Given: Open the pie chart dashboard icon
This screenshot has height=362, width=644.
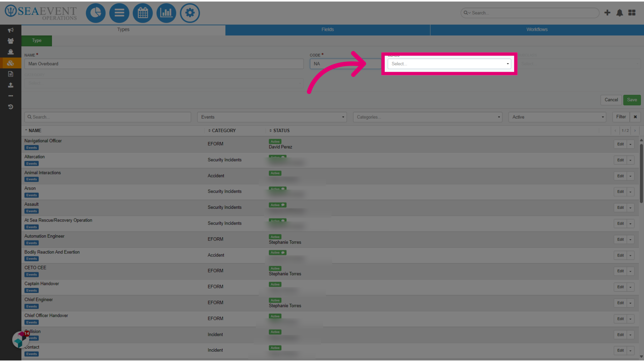Looking at the screenshot, I should (96, 13).
